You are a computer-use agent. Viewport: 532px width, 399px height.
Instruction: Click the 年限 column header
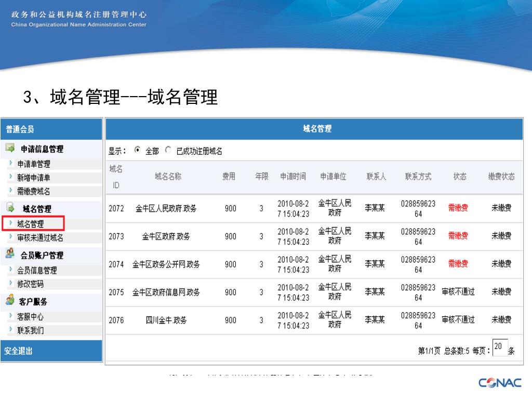click(x=262, y=177)
